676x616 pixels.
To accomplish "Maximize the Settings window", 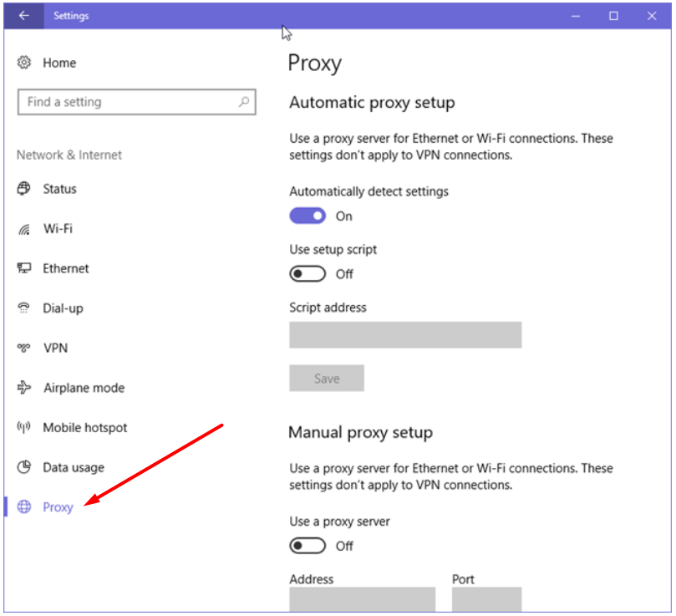I will 613,16.
